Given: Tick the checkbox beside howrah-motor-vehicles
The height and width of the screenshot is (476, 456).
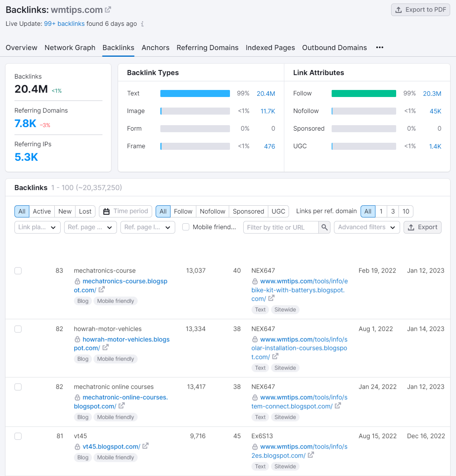Looking at the screenshot, I should click(x=18, y=329).
